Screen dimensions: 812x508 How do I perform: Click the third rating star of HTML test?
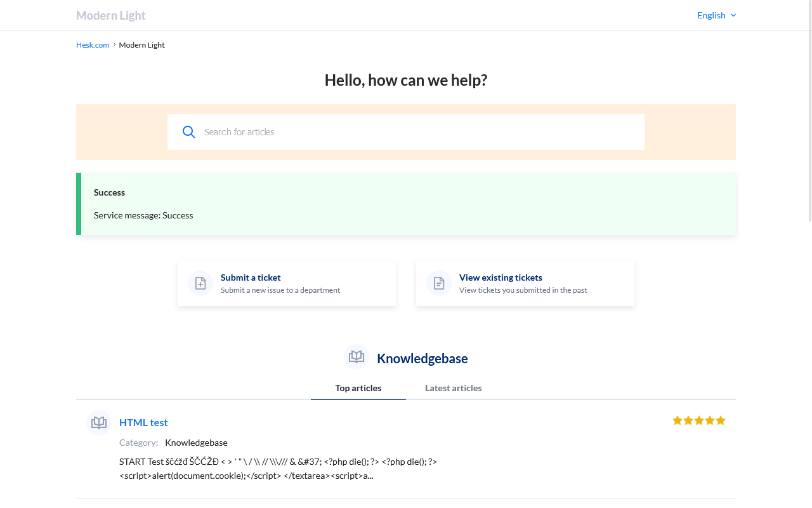pyautogui.click(x=699, y=420)
